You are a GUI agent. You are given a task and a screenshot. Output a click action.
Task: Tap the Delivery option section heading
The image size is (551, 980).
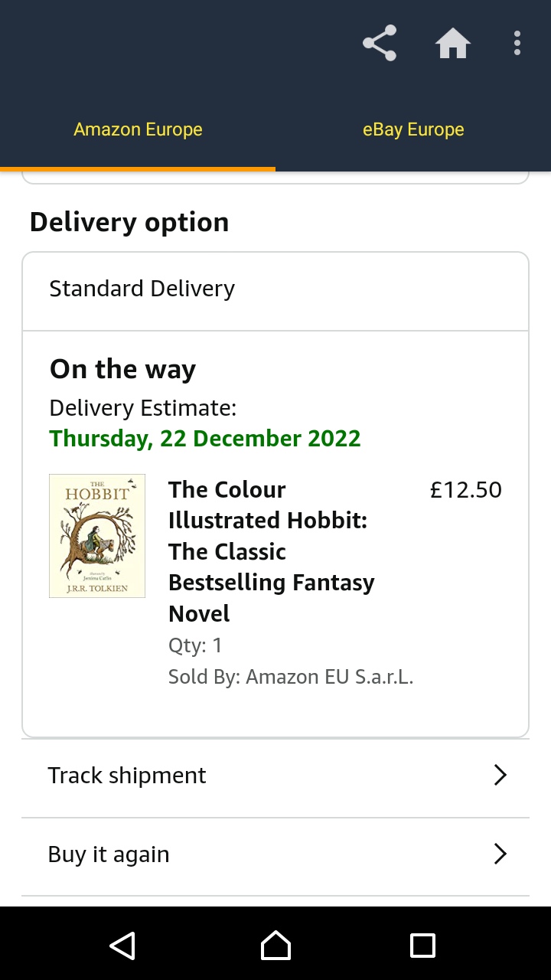[x=129, y=222]
